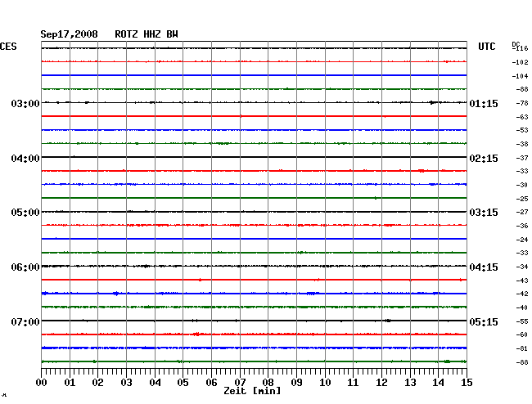Click the "Zeit [min]" axis title

click(x=252, y=391)
